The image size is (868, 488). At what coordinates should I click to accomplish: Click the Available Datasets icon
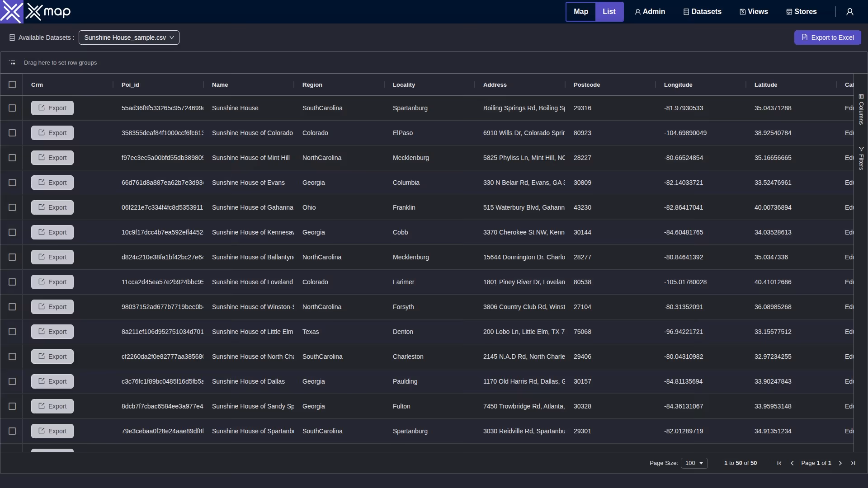coord(12,38)
